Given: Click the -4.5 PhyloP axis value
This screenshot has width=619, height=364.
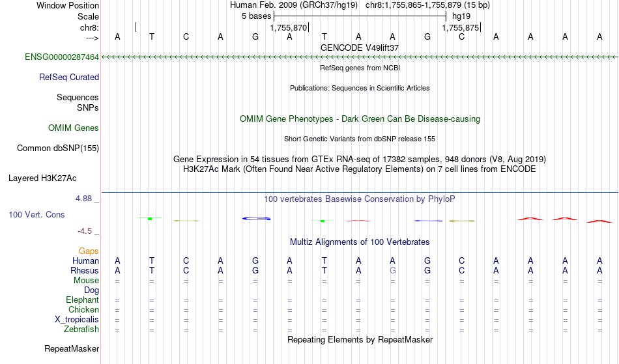Looking at the screenshot, I should tap(85, 231).
